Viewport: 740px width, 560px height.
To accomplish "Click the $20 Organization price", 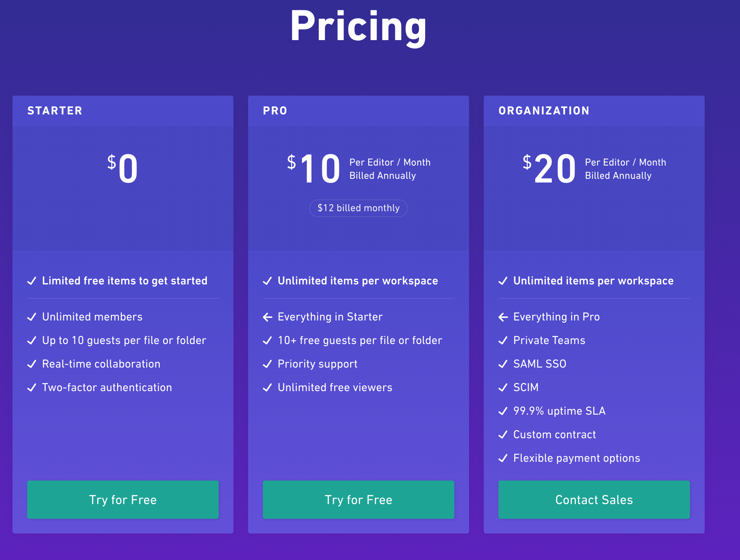I will [549, 169].
